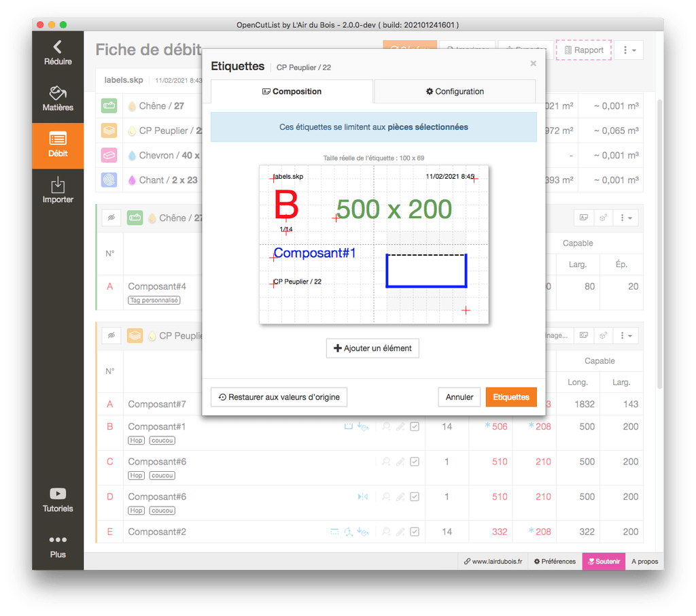The width and height of the screenshot is (696, 616).
Task: Open the three-dot menu next to Rapport
Action: 629,50
